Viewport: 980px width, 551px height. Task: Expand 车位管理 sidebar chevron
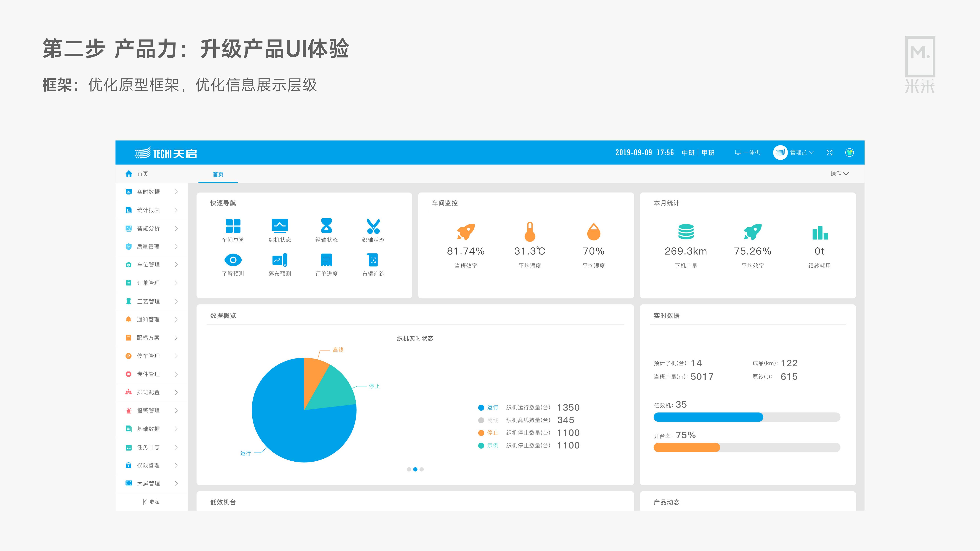[x=176, y=265]
